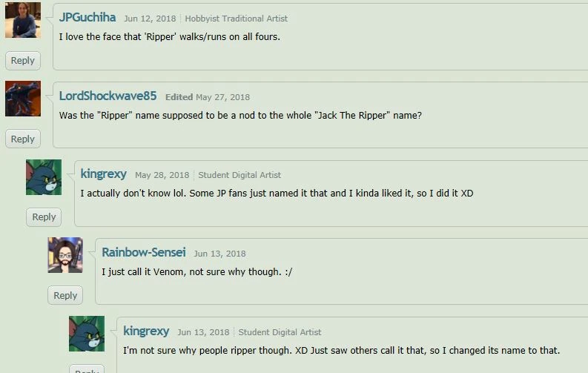The image size is (588, 373).
Task: Open kingrexy's cat avatar on Jun 13 comment
Action: coord(87,334)
